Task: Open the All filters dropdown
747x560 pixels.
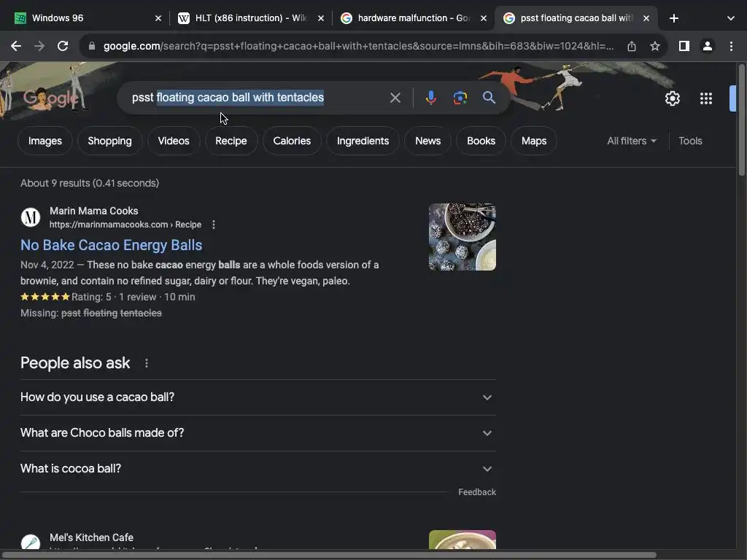Action: click(x=631, y=141)
